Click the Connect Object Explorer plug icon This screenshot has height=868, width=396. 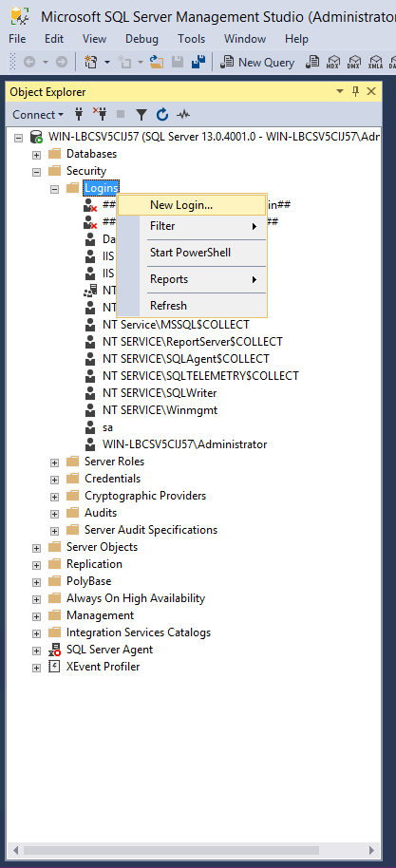point(79,115)
